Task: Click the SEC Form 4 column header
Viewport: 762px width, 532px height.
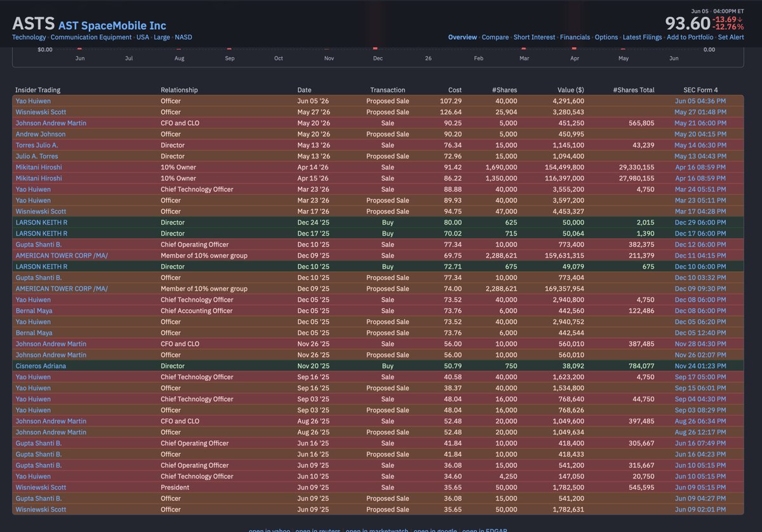Action: coord(701,90)
